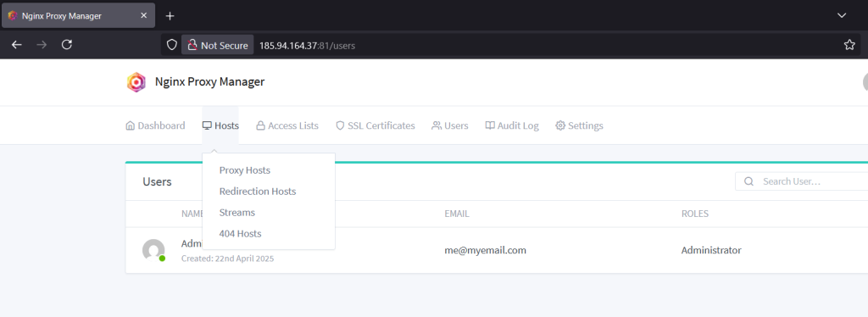Click the Search User input field
Screen dimensions: 868x317
click(802, 181)
